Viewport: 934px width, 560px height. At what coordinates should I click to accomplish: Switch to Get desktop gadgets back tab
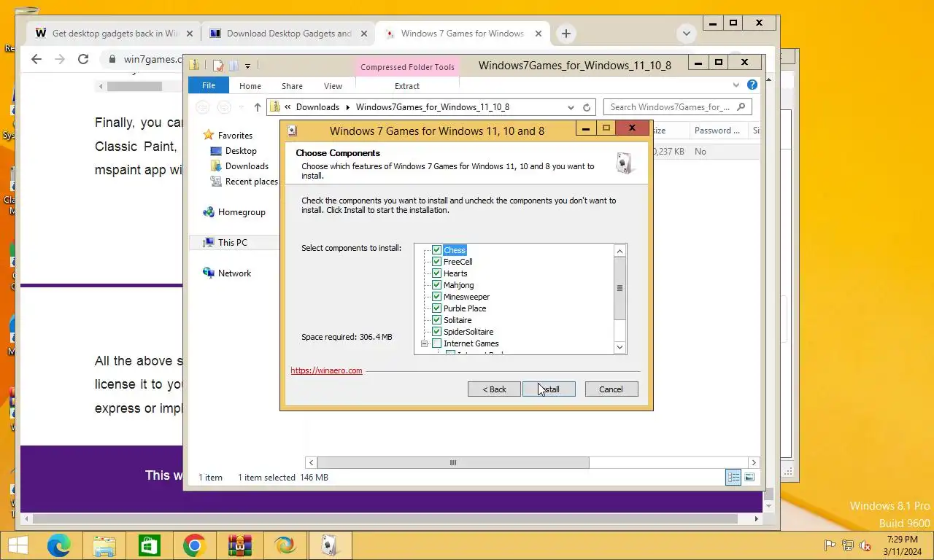pos(115,34)
